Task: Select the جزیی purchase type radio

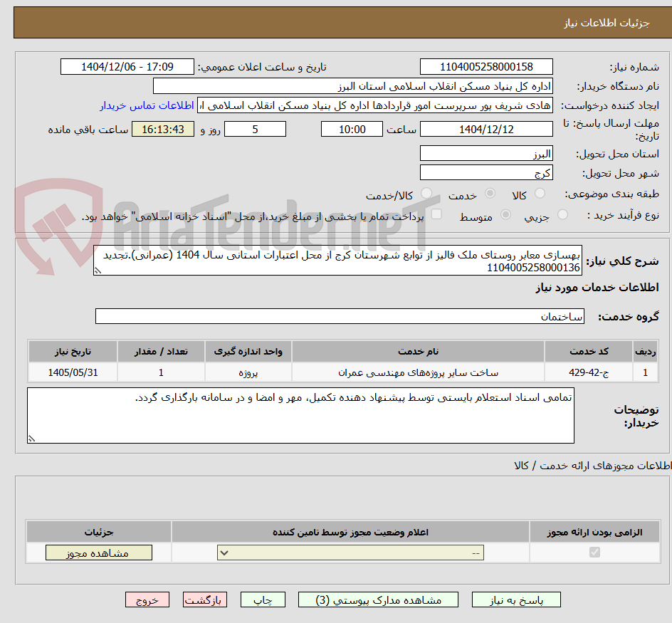Action: (562, 214)
